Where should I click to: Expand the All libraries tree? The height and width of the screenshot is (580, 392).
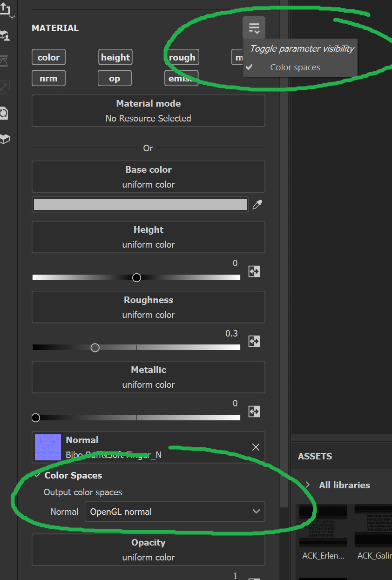(x=307, y=485)
